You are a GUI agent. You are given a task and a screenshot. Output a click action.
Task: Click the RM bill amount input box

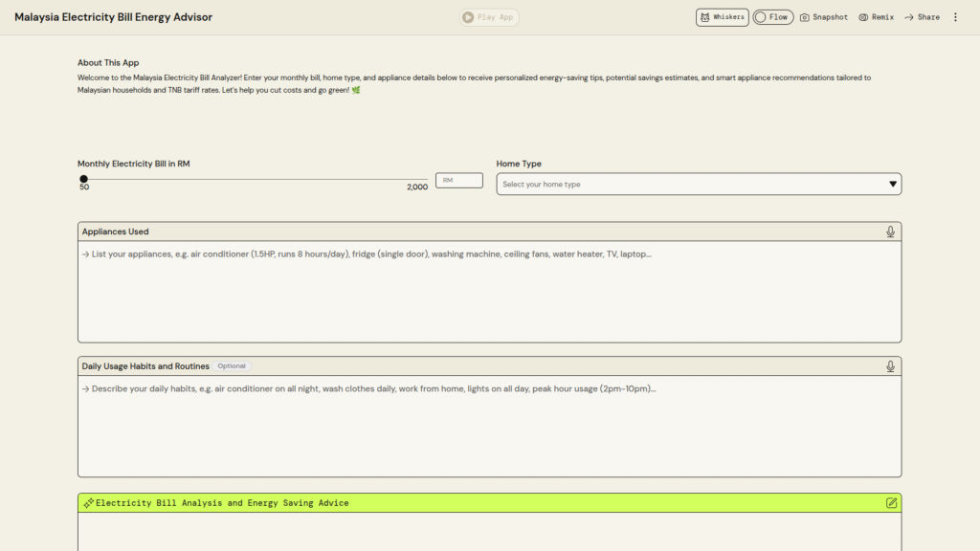459,180
